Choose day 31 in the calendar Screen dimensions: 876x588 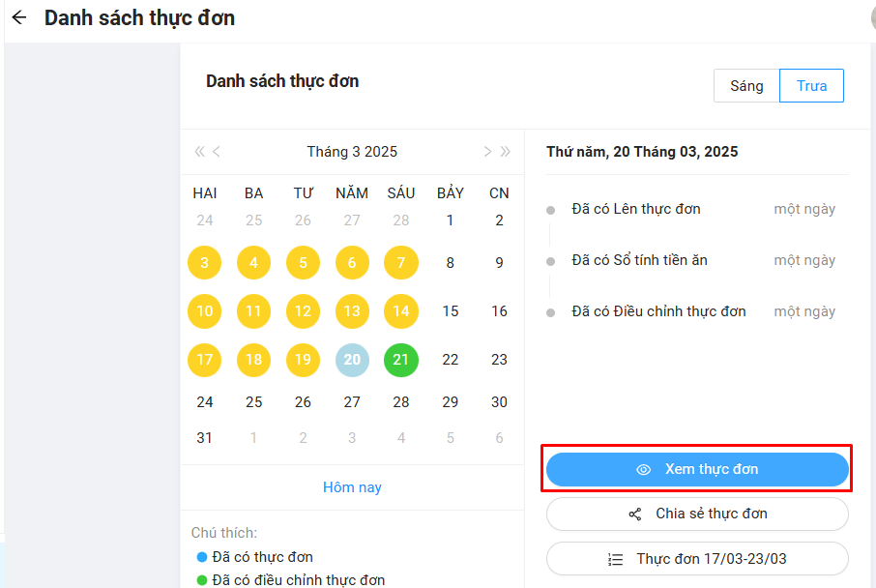205,438
